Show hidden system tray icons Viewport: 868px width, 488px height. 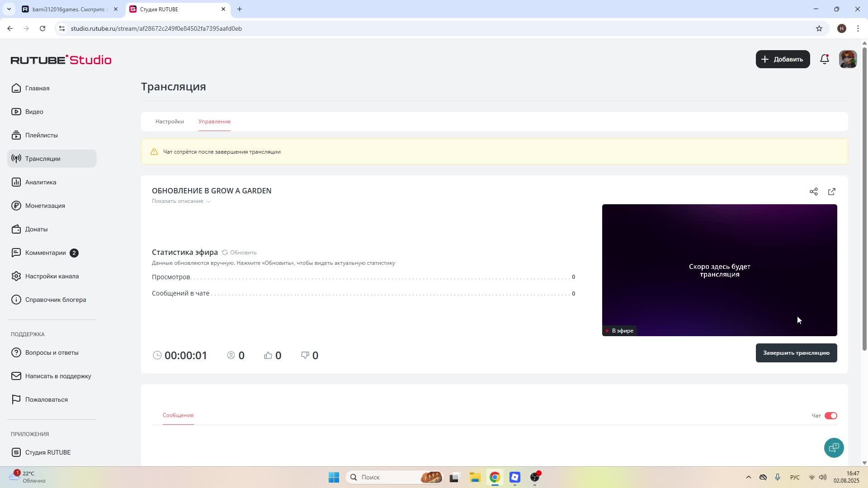point(748,477)
